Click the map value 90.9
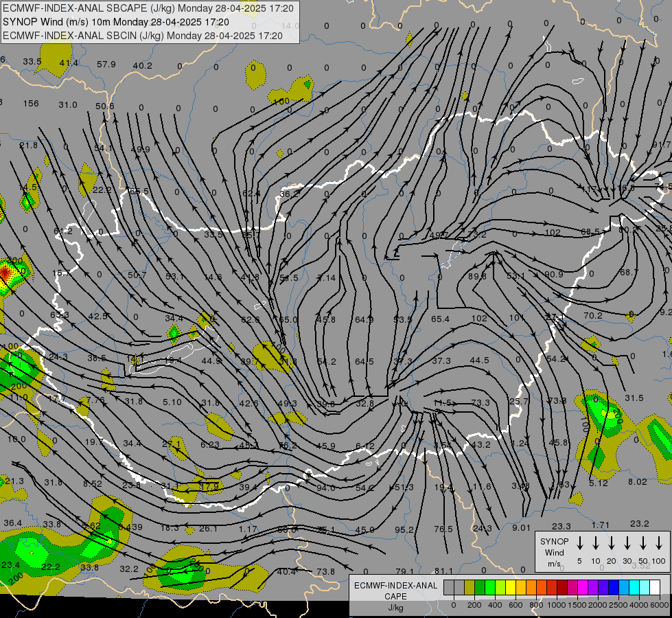The width and height of the screenshot is (672, 618). (554, 274)
